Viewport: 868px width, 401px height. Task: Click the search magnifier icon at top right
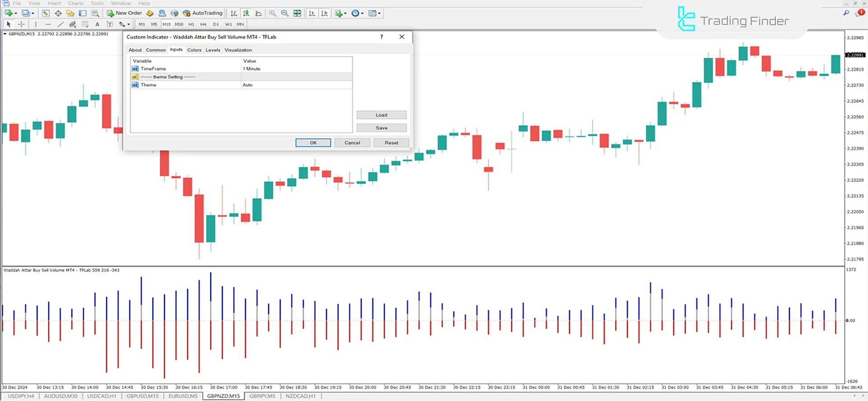tap(846, 13)
